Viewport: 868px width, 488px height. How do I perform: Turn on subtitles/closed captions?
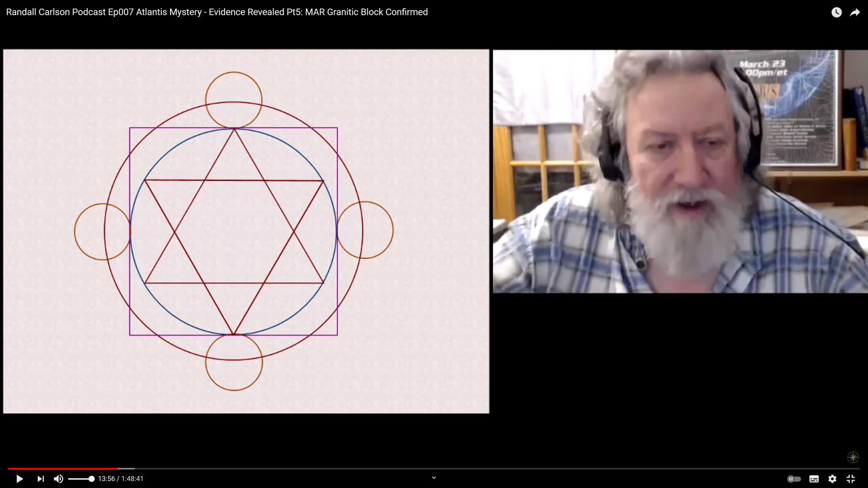point(814,478)
